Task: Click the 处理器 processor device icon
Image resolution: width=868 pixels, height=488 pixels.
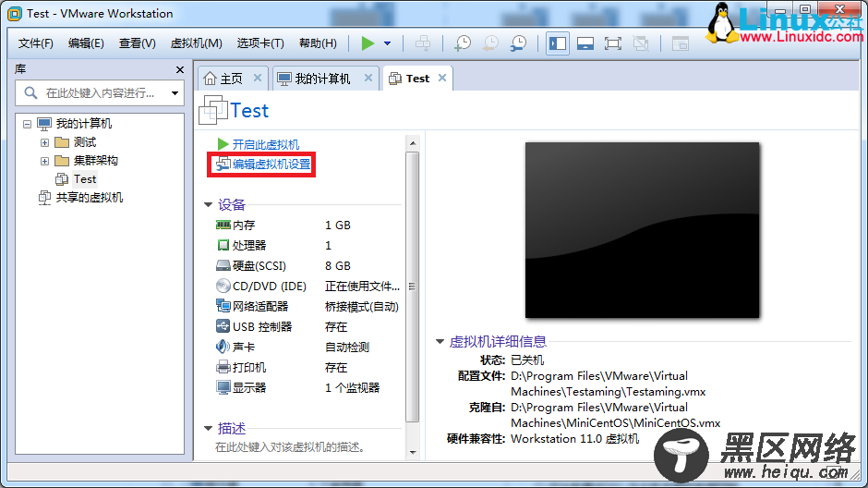Action: coord(223,245)
